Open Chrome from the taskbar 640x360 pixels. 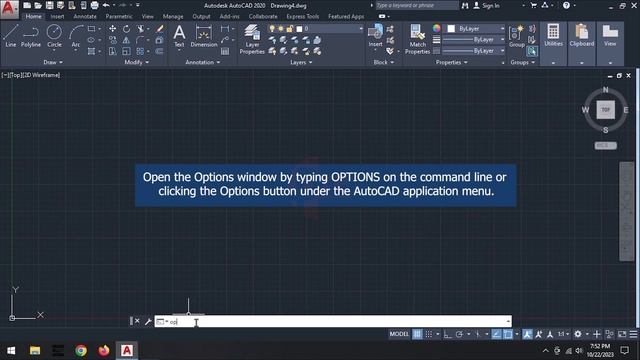point(81,350)
